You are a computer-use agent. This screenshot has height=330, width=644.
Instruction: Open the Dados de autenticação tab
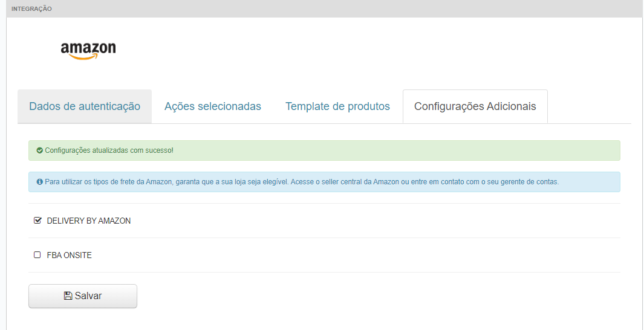(85, 106)
